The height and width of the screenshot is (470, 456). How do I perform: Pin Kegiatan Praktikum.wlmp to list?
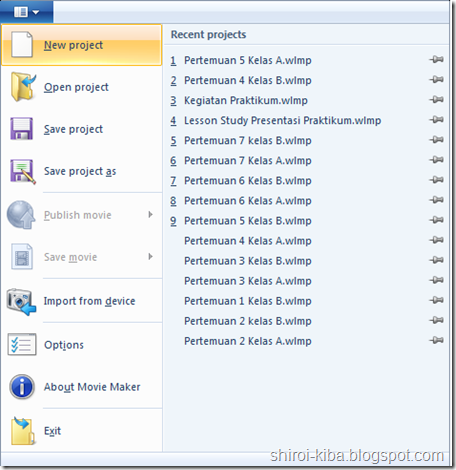(436, 100)
